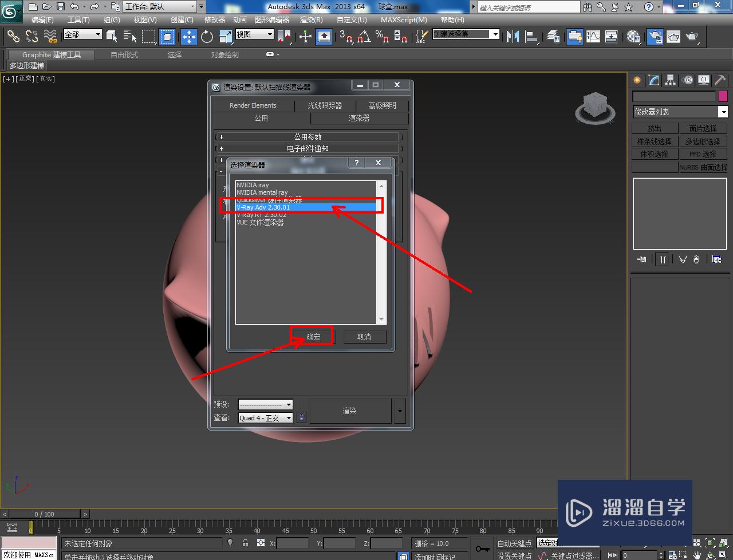Lock viewport toggle in render setup

click(x=302, y=418)
